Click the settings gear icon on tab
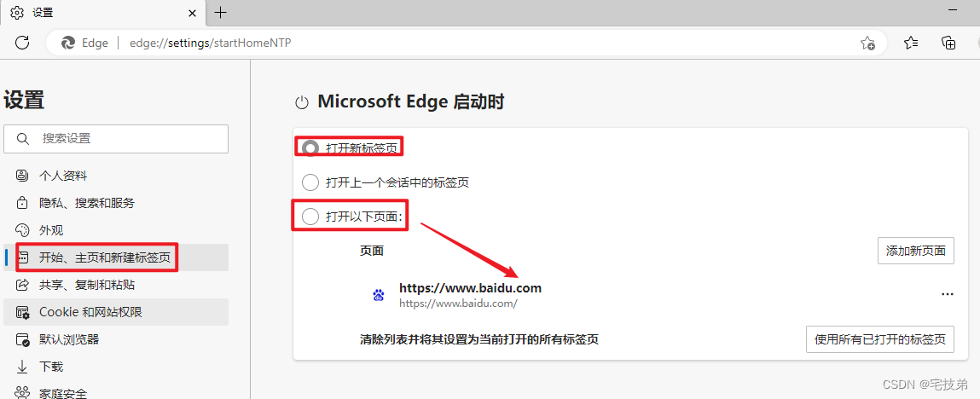This screenshot has width=980, height=399. (18, 12)
